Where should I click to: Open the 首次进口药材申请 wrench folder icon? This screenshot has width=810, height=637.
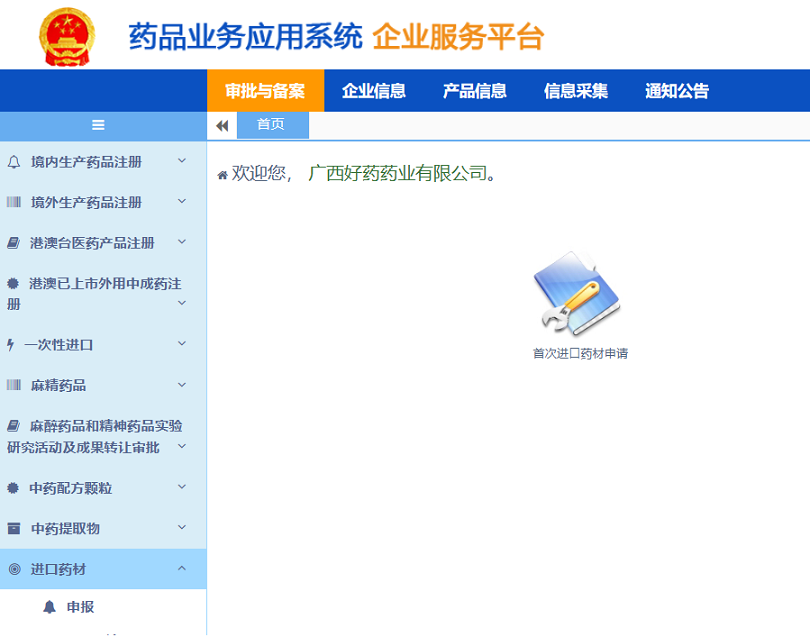point(578,293)
